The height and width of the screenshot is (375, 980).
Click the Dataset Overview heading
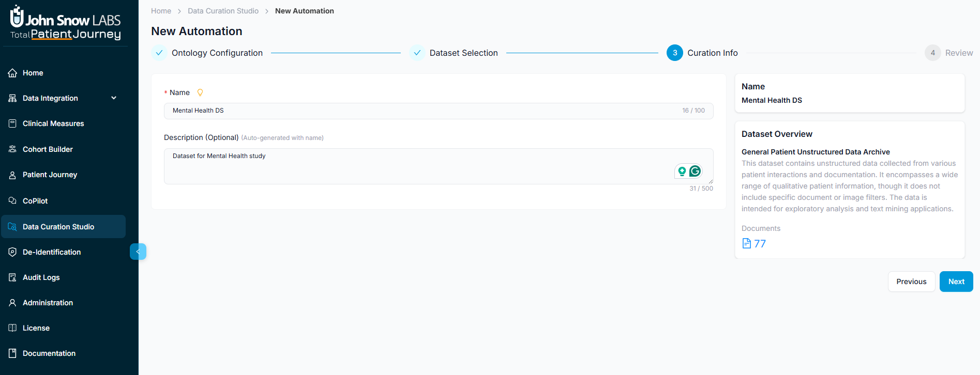tap(777, 134)
